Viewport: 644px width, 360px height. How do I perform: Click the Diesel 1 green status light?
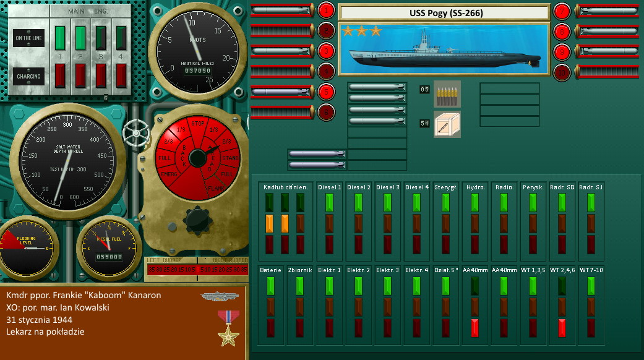(329, 202)
